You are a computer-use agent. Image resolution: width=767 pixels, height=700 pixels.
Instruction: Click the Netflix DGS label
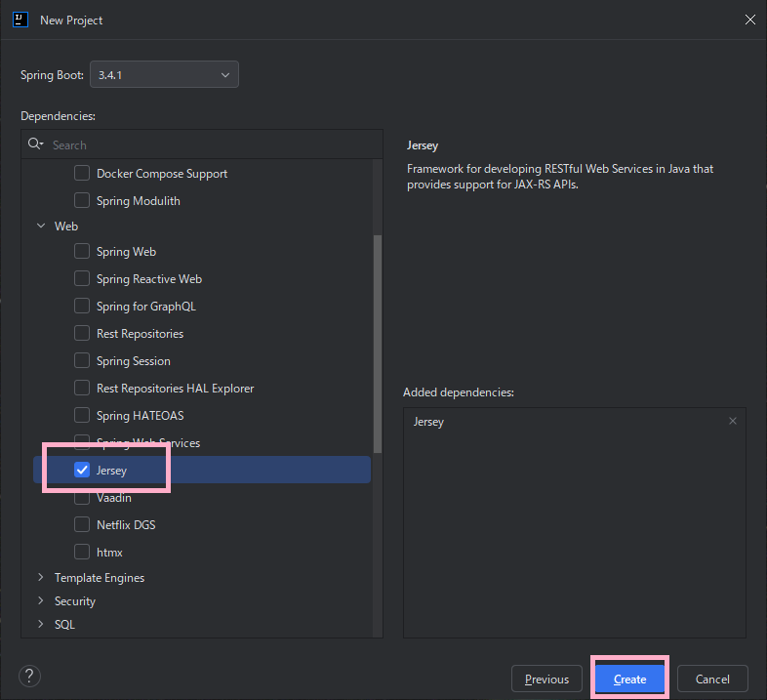pos(126,524)
